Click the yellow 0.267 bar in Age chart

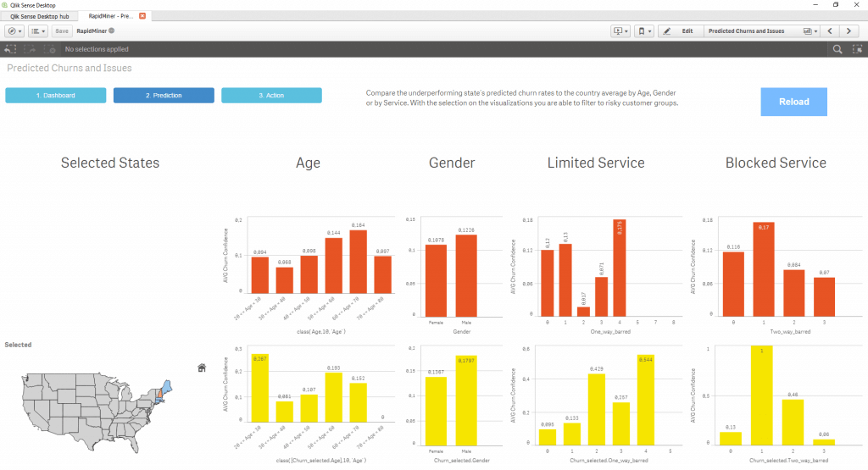[x=260, y=388]
